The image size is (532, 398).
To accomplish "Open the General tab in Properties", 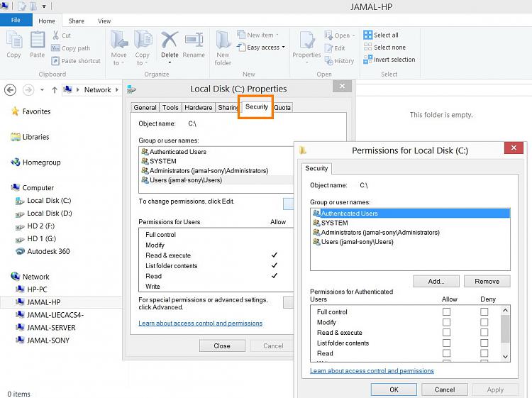I will [145, 107].
